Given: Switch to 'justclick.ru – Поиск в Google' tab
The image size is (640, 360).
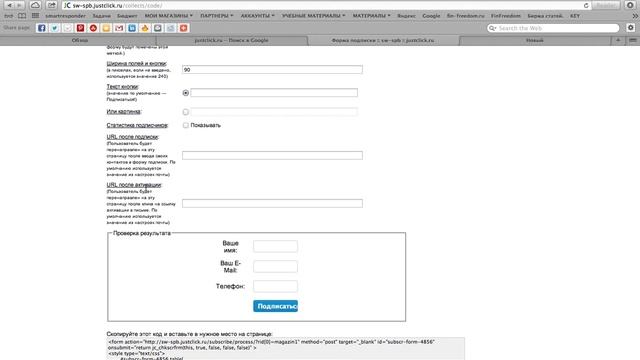Looking at the screenshot, I should point(231,40).
